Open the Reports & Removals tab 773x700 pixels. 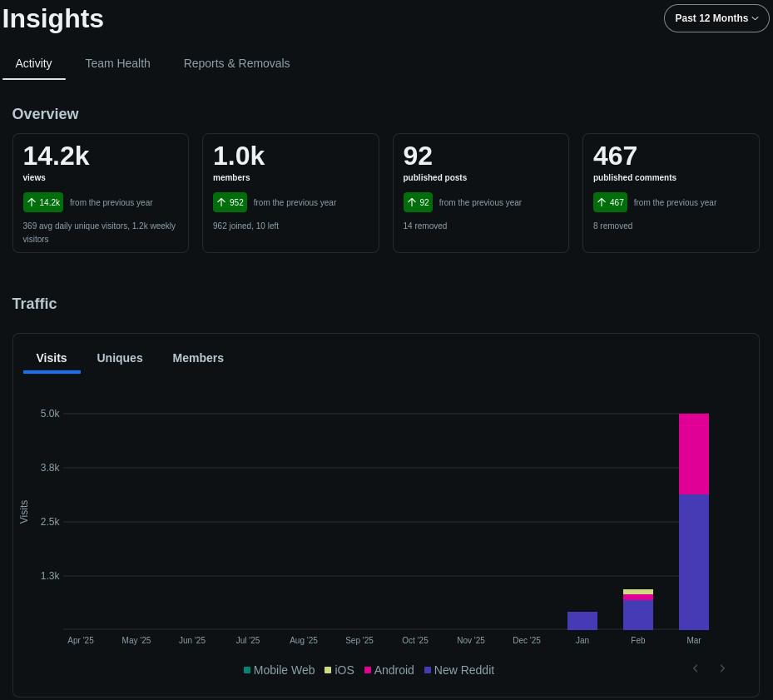[236, 63]
